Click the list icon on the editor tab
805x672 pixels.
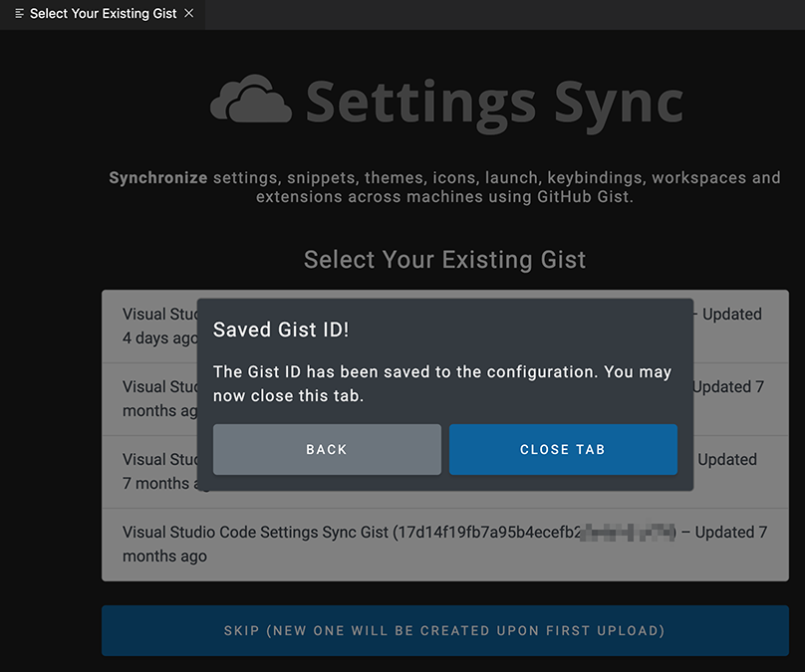click(x=20, y=14)
